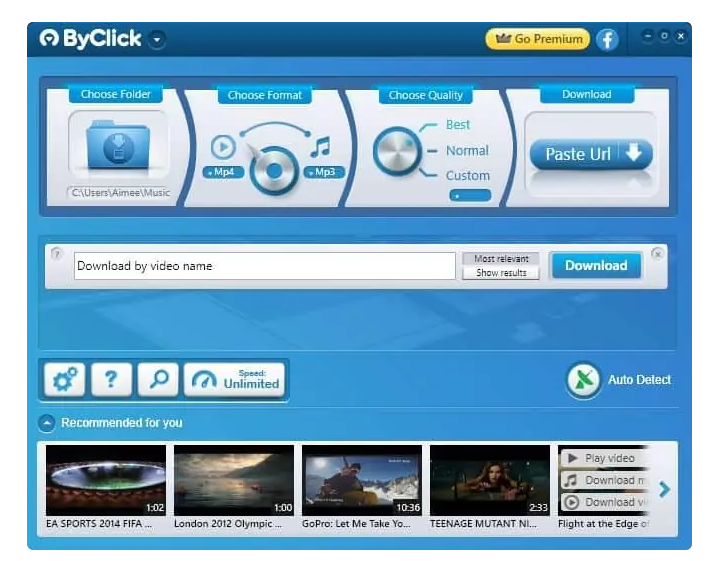The width and height of the screenshot is (716, 561).
Task: Click the Choose Folder tab label
Action: click(x=116, y=94)
